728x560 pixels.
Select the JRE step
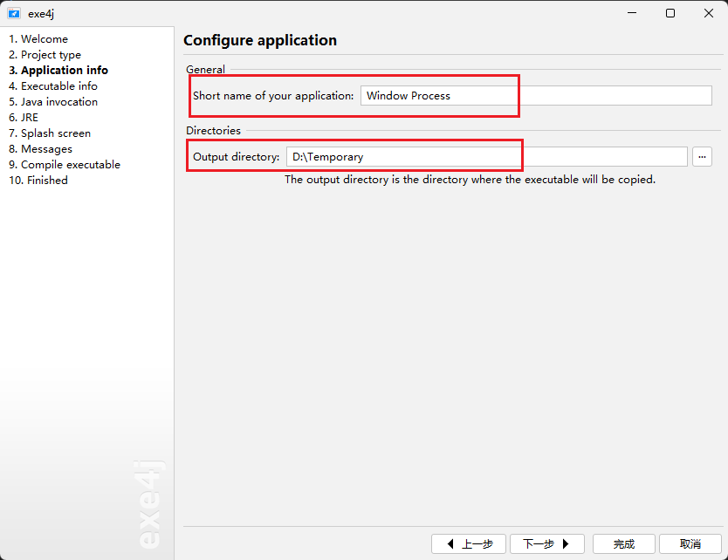pyautogui.click(x=24, y=118)
